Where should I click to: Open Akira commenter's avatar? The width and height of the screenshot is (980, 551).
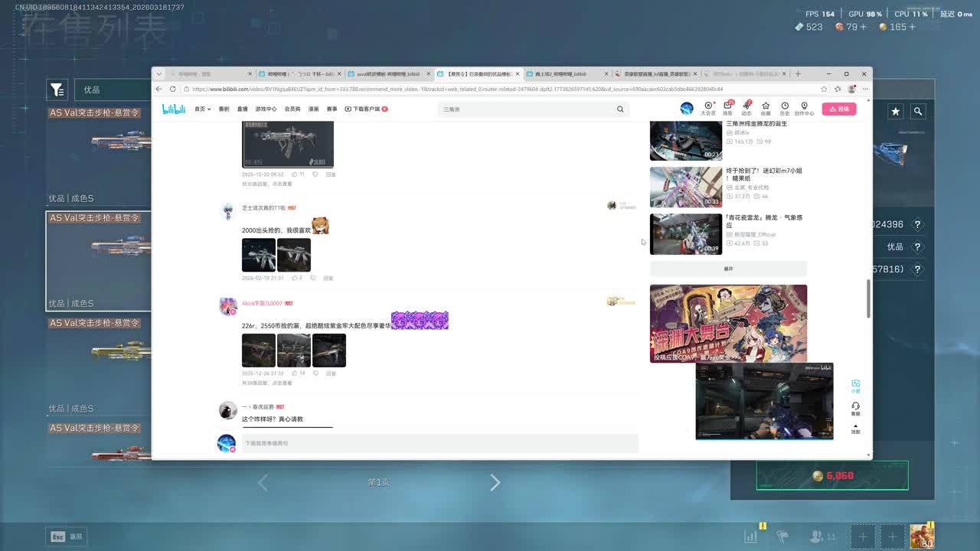click(227, 307)
